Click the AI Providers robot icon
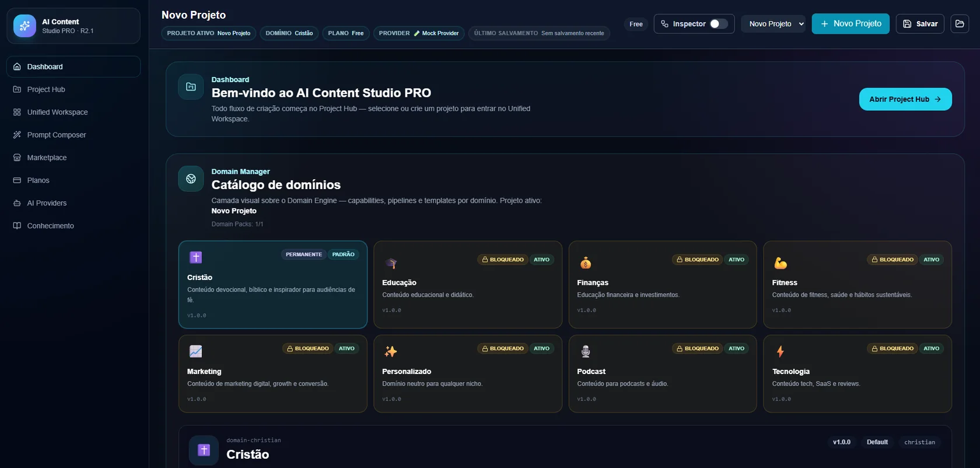The height and width of the screenshot is (468, 980). click(x=17, y=203)
